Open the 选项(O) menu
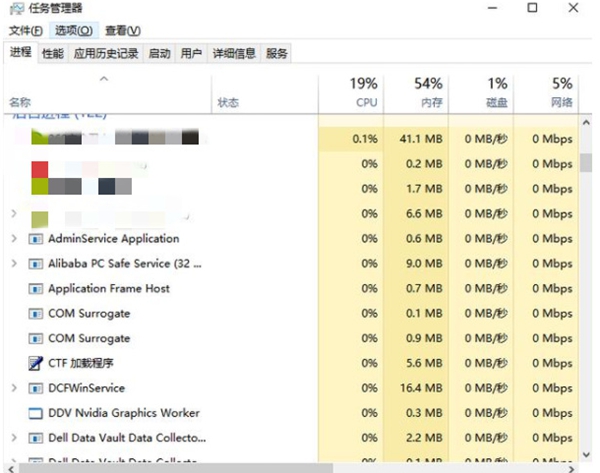 (74, 31)
